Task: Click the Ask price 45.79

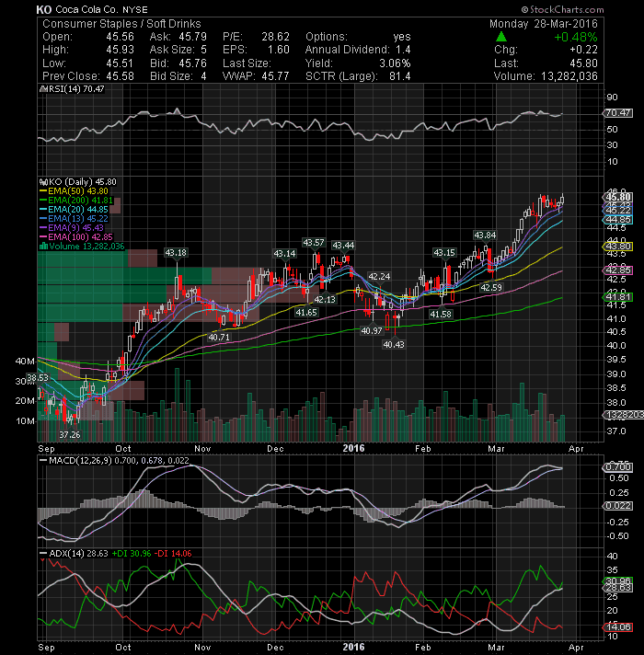Action: 192,37
